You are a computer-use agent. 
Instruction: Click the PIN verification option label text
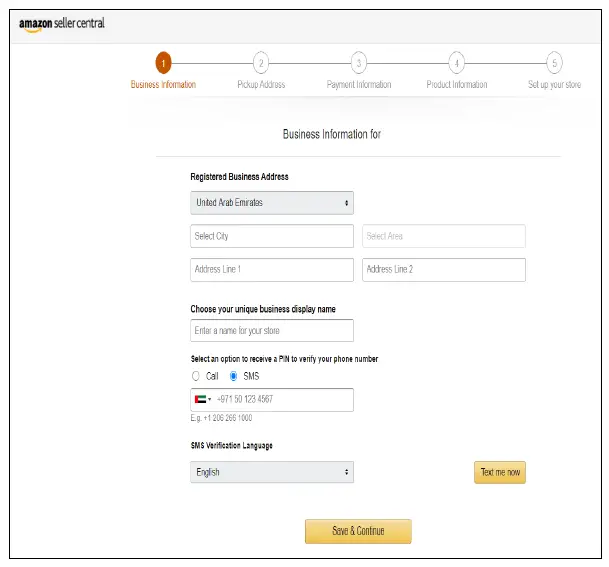(284, 359)
